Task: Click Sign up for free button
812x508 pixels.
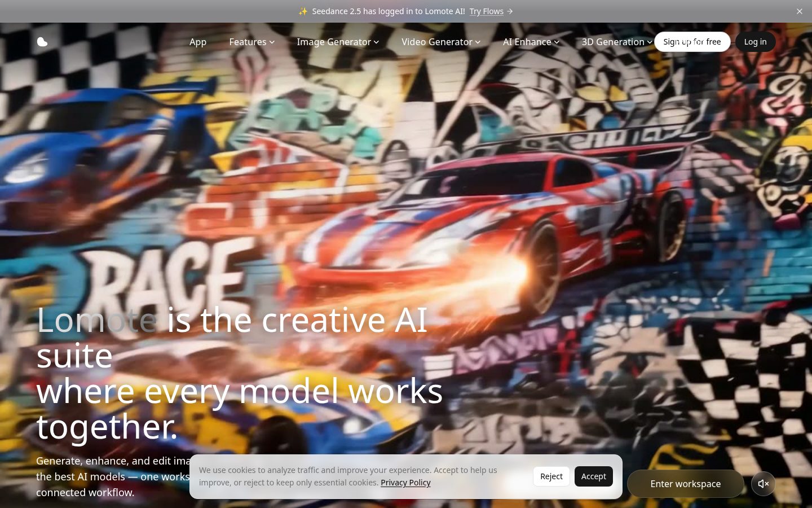Action: pyautogui.click(x=692, y=42)
